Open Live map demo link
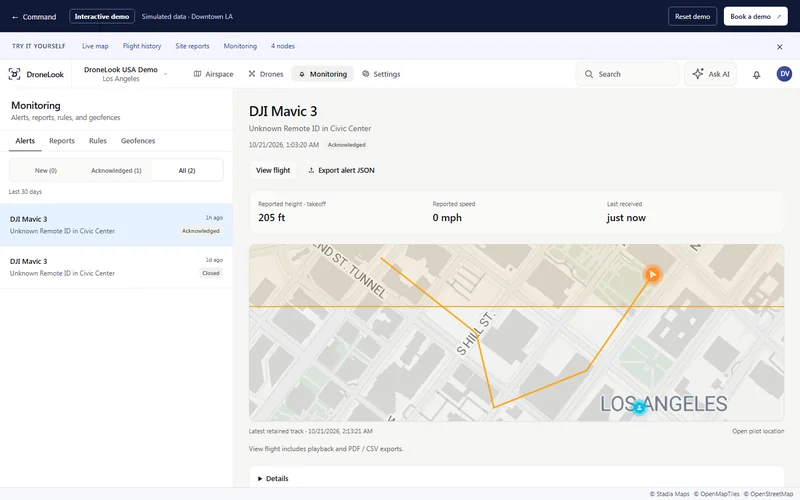Screen dimensions: 800x500 pos(95,46)
